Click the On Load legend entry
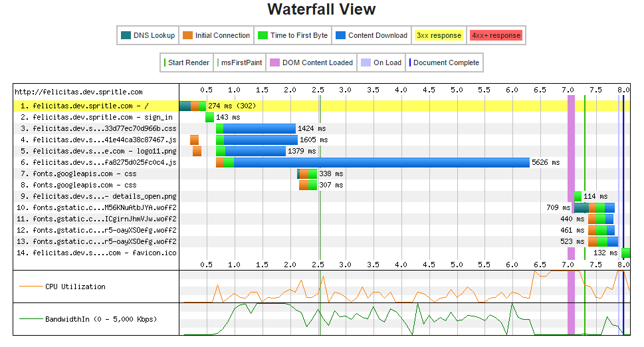Image resolution: width=644 pixels, height=347 pixels. click(381, 62)
